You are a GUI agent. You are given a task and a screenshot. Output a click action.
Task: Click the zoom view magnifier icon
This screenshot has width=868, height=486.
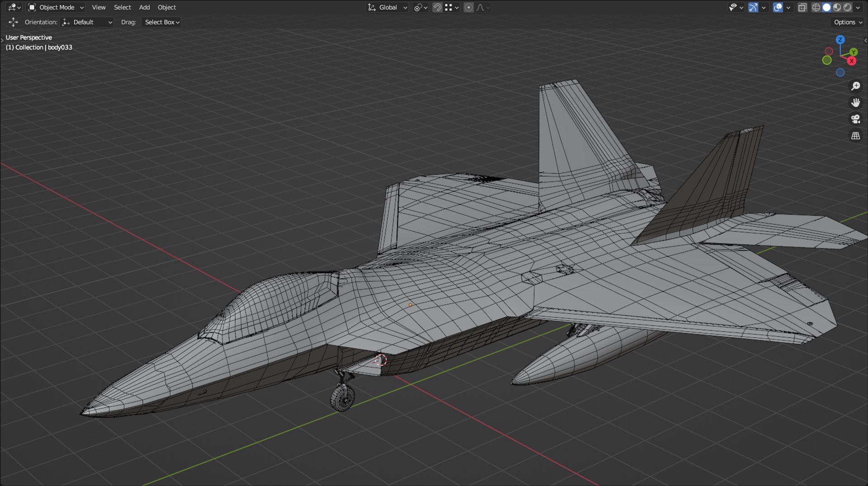[x=855, y=86]
